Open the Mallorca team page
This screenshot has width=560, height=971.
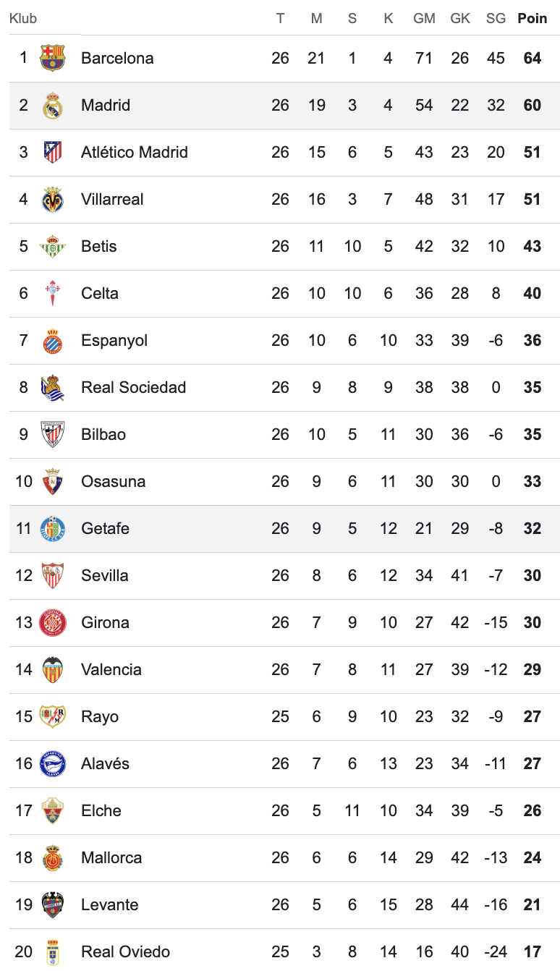[x=111, y=858]
